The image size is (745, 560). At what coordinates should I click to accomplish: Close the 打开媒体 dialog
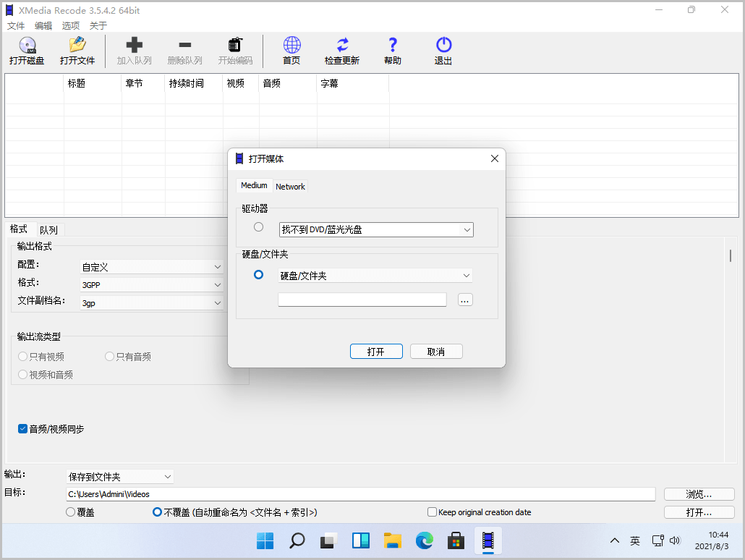click(495, 158)
